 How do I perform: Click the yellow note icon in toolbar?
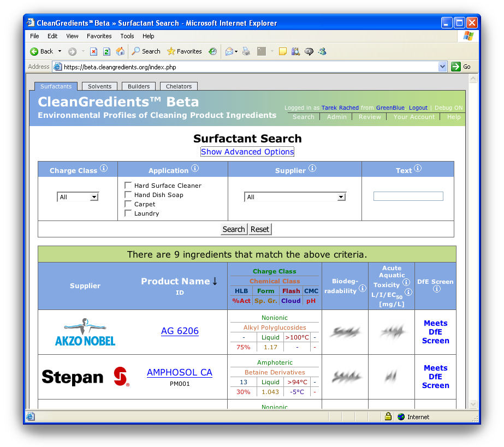pyautogui.click(x=282, y=51)
